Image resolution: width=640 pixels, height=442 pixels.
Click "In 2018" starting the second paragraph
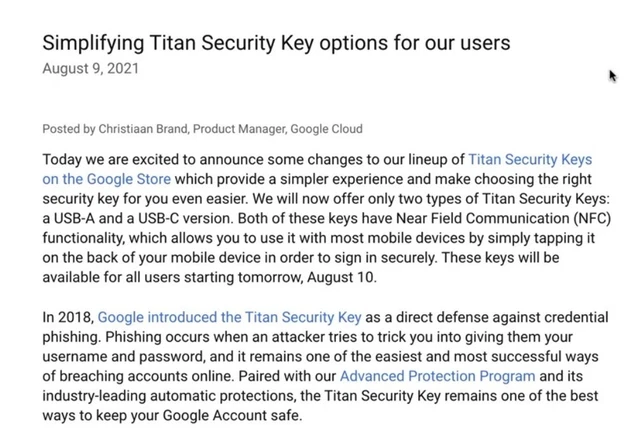[x=68, y=317]
